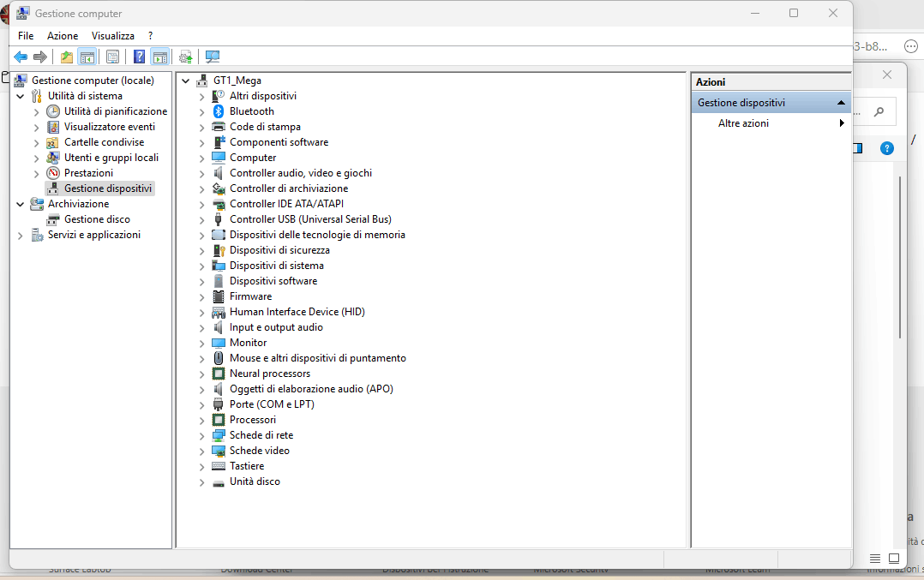Viewport: 924px width, 580px height.
Task: Click Controller di archiviazione icon
Action: [x=219, y=188]
